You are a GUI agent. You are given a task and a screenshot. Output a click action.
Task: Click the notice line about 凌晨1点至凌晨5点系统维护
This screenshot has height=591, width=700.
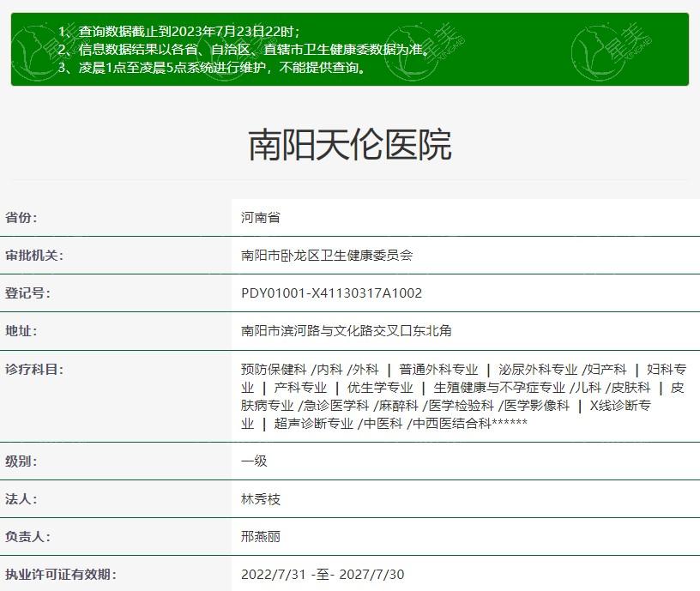[x=212, y=68]
